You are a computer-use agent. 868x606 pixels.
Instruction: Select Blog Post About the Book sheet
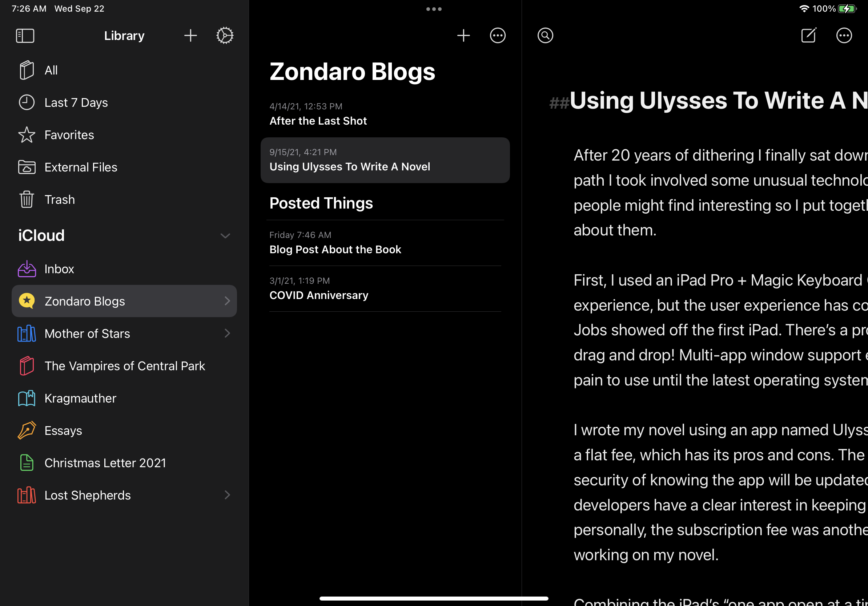tap(335, 249)
